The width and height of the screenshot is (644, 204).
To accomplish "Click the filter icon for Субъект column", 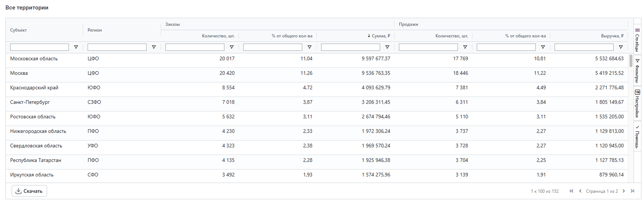I will point(76,47).
